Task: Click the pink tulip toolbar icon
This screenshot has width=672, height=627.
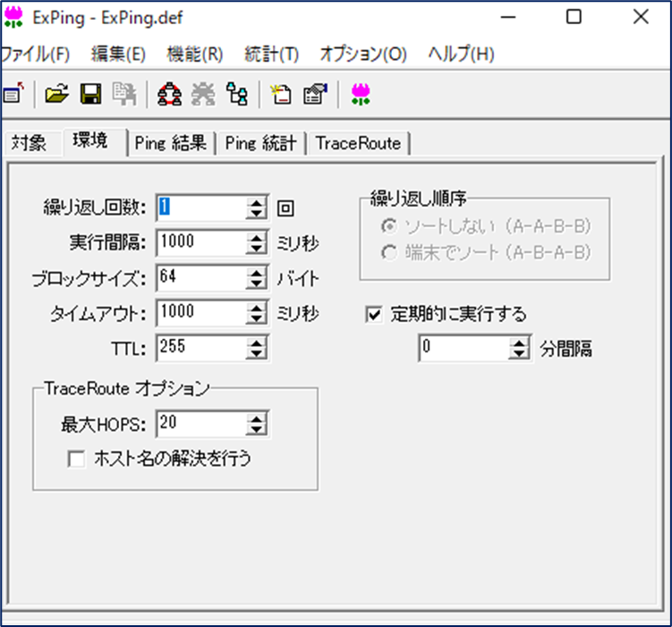Action: point(361,94)
